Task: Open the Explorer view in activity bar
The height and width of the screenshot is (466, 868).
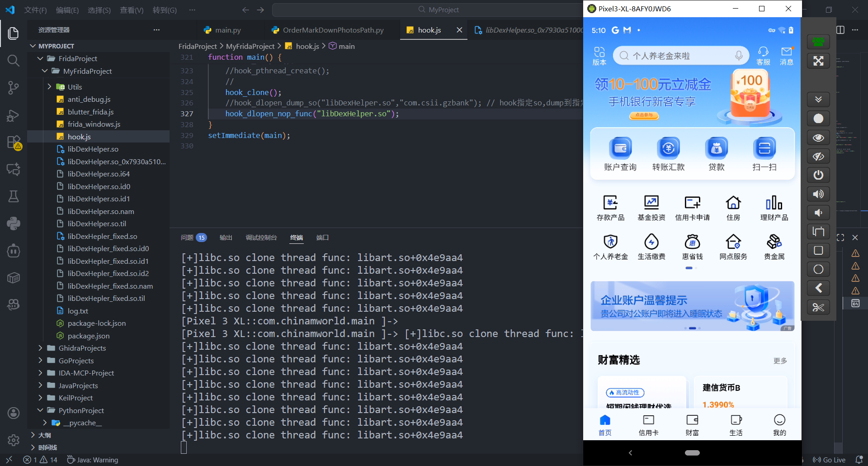Action: (14, 33)
